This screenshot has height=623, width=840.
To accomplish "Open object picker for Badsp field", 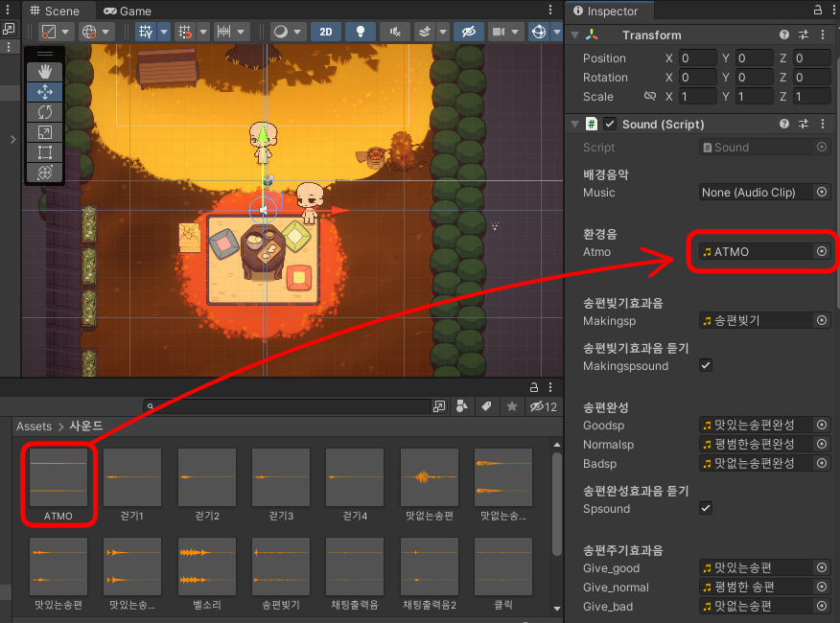I will click(822, 463).
